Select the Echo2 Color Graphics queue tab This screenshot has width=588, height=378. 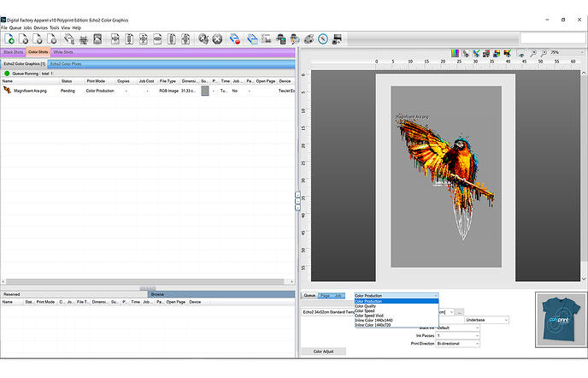point(25,64)
